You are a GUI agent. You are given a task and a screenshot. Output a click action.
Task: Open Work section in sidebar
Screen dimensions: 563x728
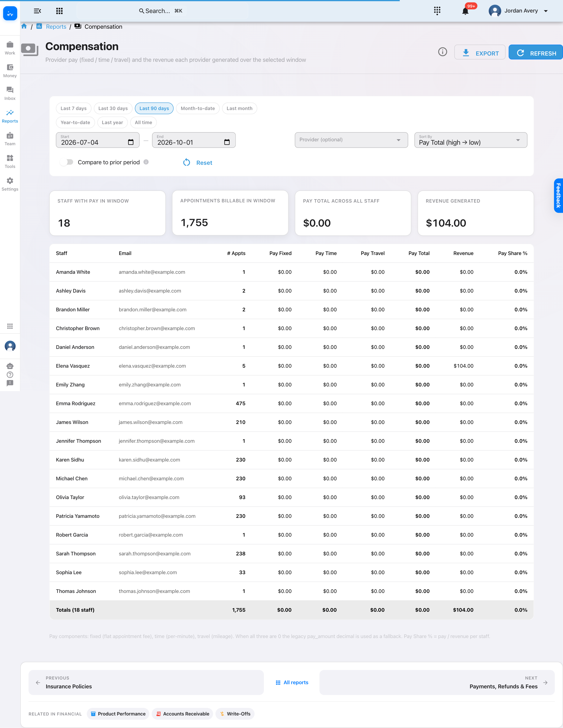(10, 48)
